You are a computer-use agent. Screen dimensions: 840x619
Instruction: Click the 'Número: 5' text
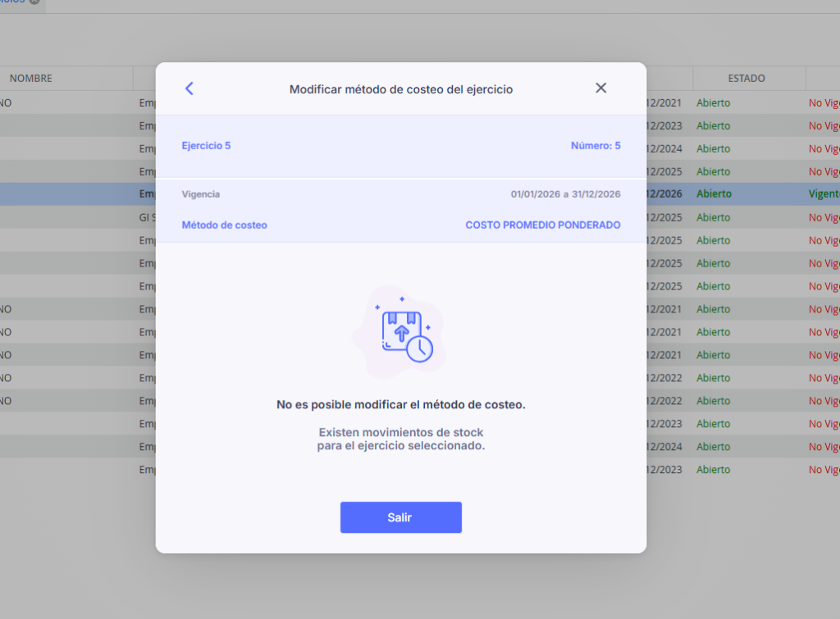596,146
